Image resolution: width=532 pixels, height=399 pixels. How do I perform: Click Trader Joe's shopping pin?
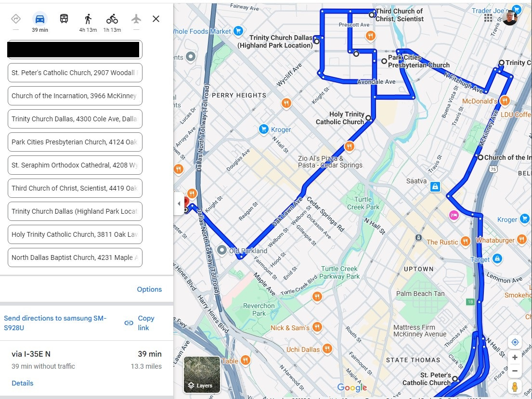(517, 10)
